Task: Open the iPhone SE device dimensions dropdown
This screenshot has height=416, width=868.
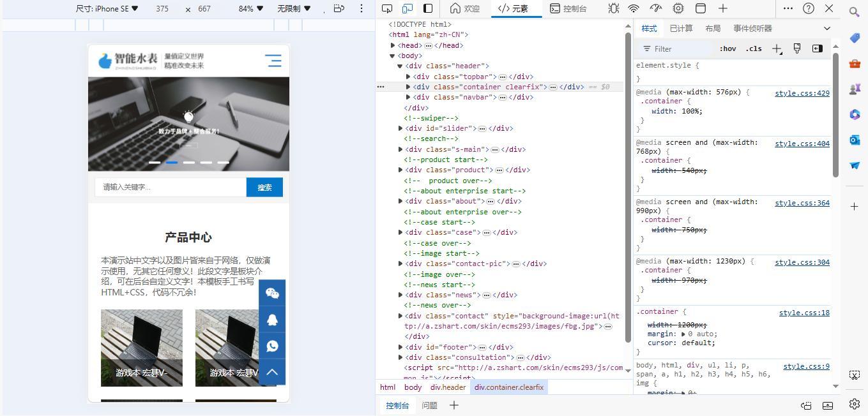Action: (x=107, y=8)
